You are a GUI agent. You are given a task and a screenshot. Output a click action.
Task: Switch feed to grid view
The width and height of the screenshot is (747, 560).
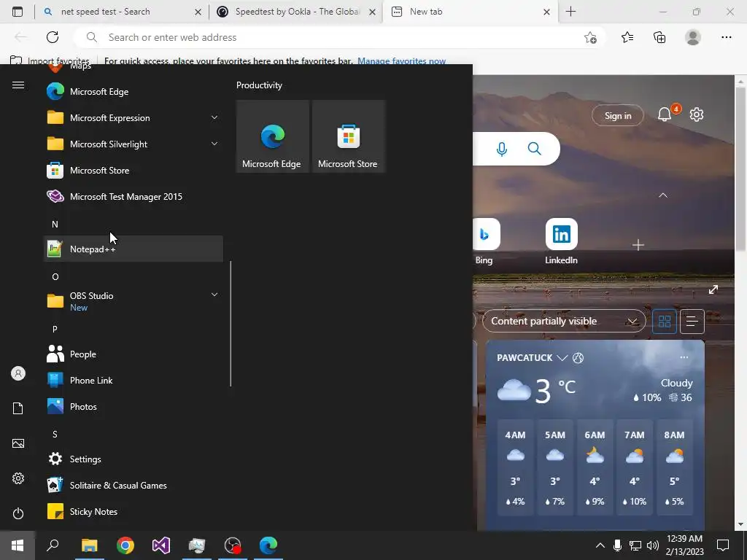(x=665, y=322)
